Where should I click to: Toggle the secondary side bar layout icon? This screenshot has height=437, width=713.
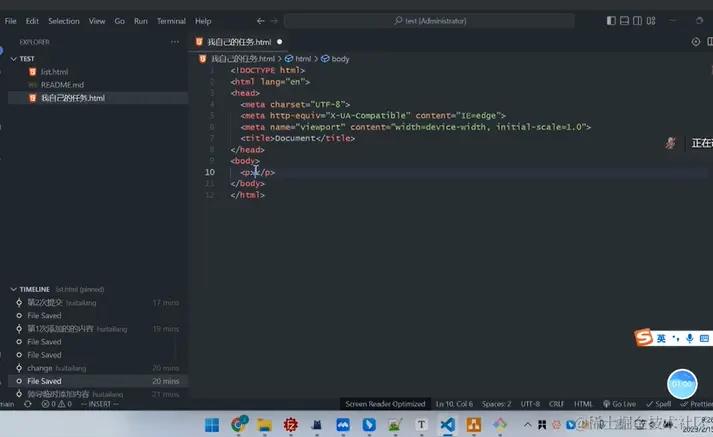pyautogui.click(x=638, y=21)
